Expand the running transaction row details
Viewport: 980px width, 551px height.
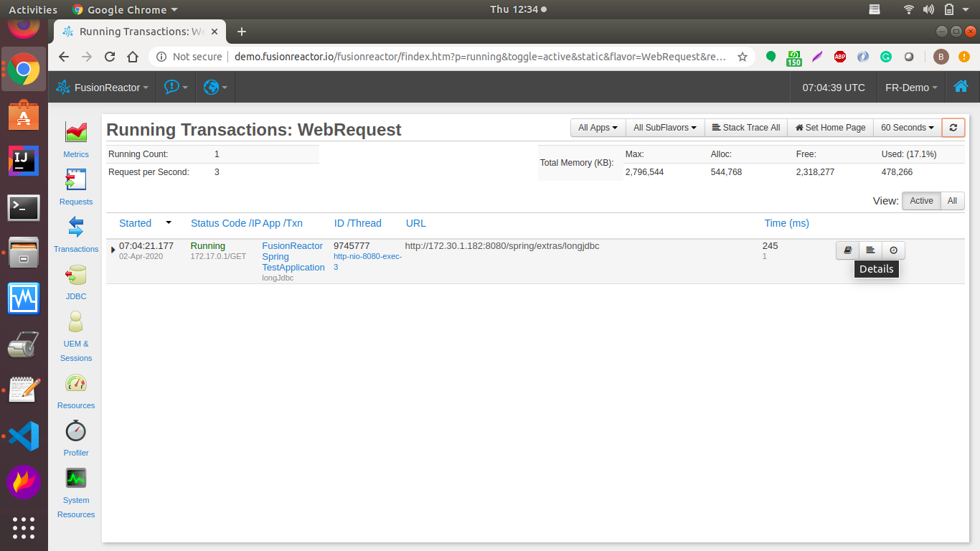point(113,250)
